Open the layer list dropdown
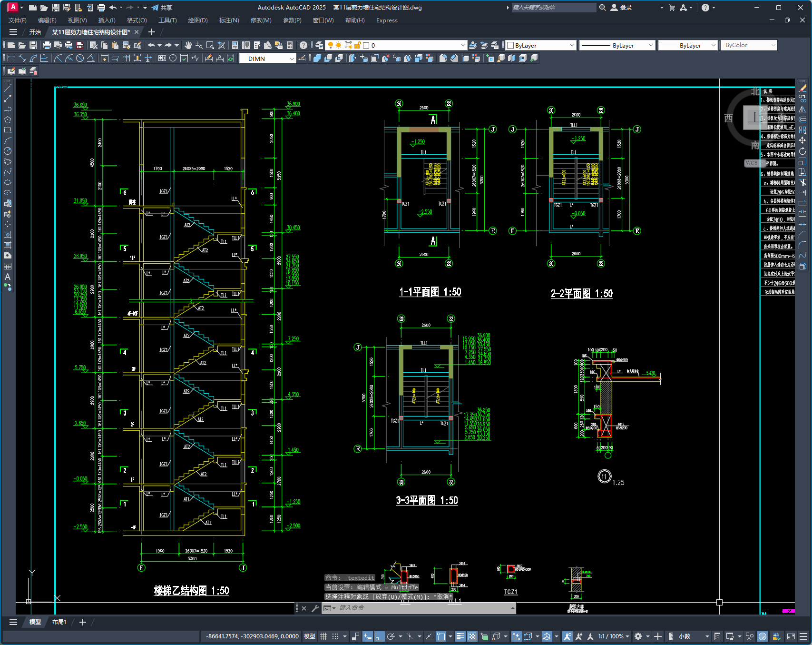 pos(463,45)
